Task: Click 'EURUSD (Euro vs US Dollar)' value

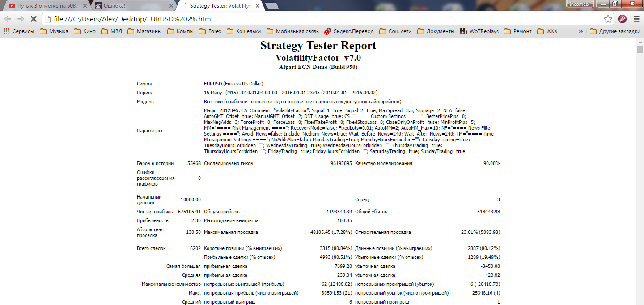Action: (x=233, y=84)
